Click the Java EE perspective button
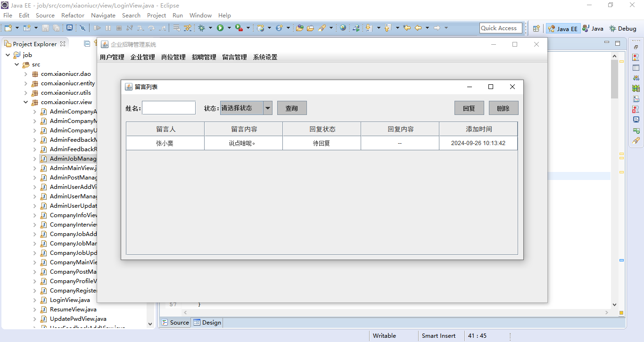Screen dimensions: 644x342 (x=562, y=29)
